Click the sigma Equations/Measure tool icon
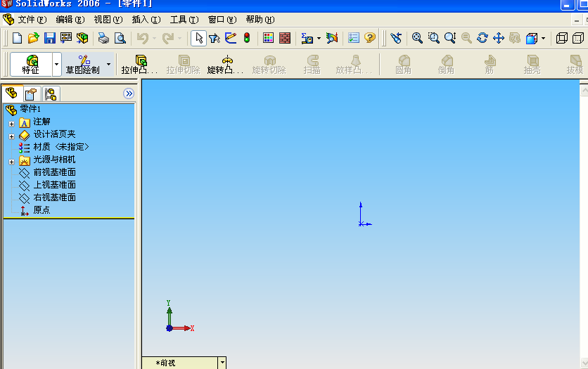588x369 pixels. [x=307, y=38]
